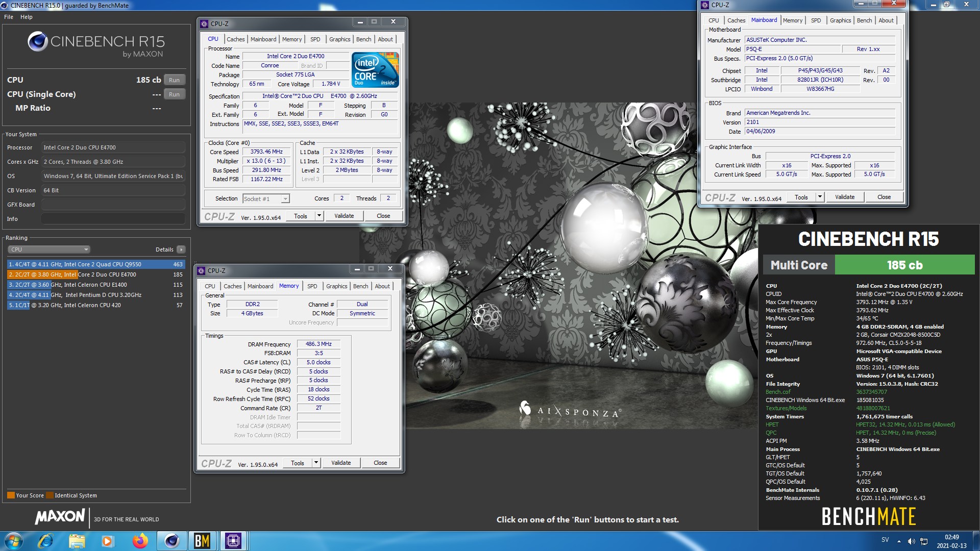Open About tab in Memory CPU-Z window

(x=382, y=286)
